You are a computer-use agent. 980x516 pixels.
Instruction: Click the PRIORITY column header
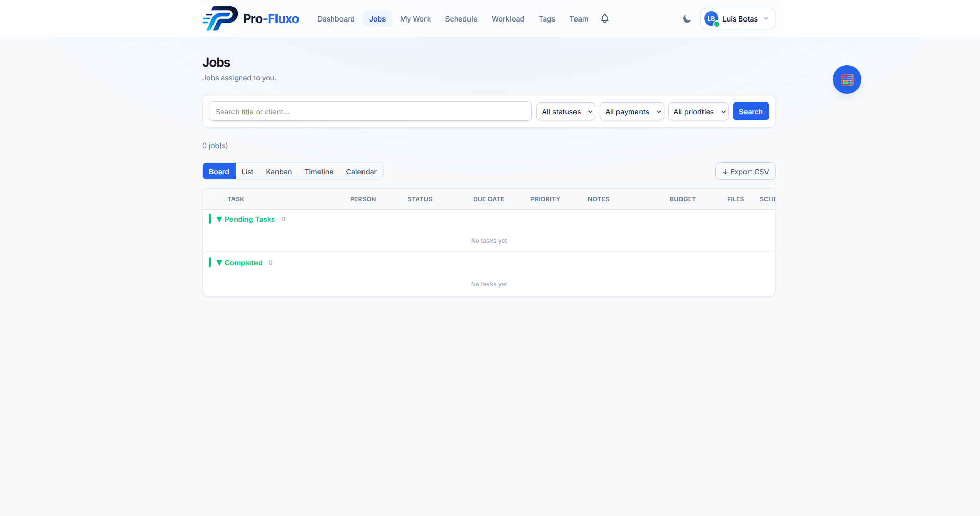coord(545,199)
